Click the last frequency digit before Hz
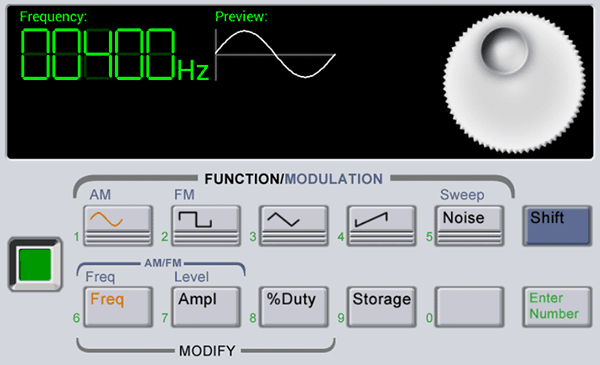 (x=161, y=54)
